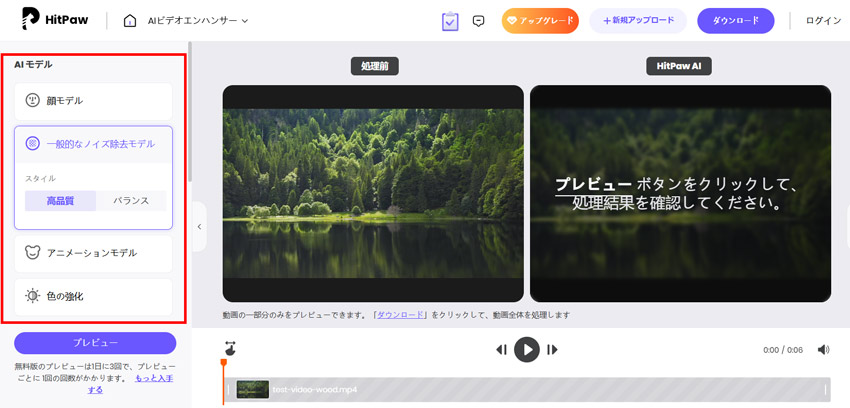Click the HitPaw logo
The height and width of the screenshot is (408, 850).
tap(55, 20)
